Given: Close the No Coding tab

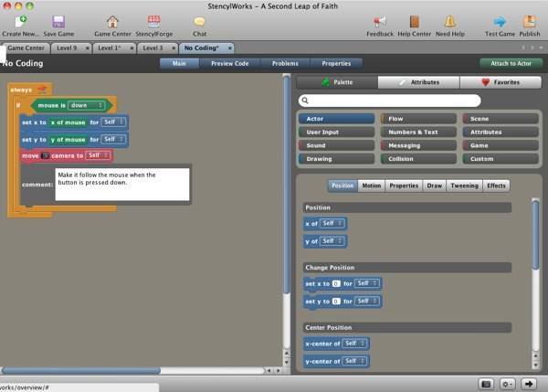Looking at the screenshot, I should pos(230,48).
